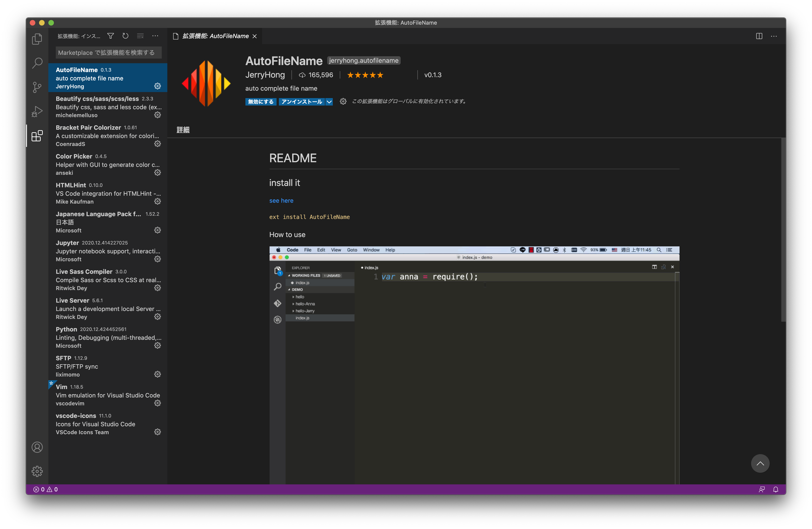812x529 pixels.
Task: Select the Extensions view icon
Action: 37,136
